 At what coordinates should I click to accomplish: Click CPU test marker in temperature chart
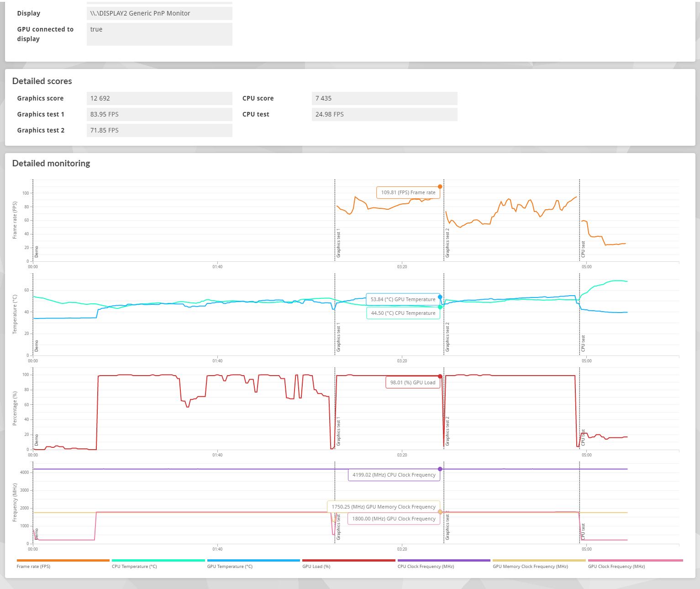pyautogui.click(x=583, y=344)
